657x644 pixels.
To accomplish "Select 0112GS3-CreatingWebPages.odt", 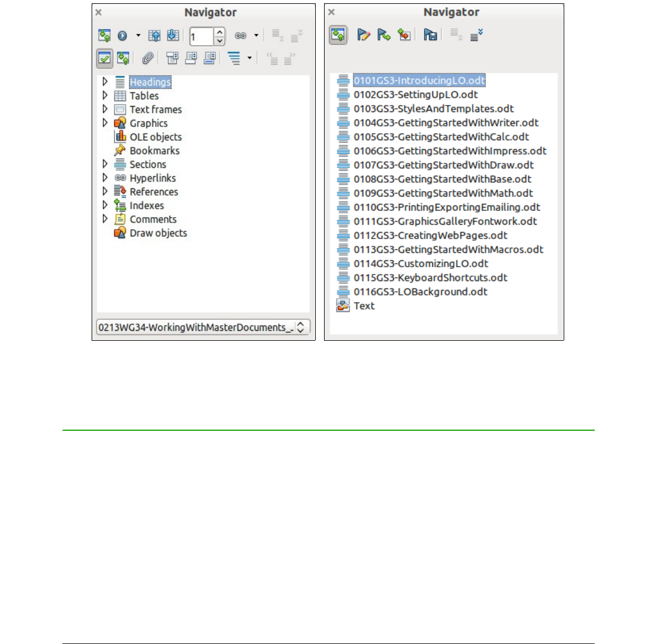I will 430,236.
